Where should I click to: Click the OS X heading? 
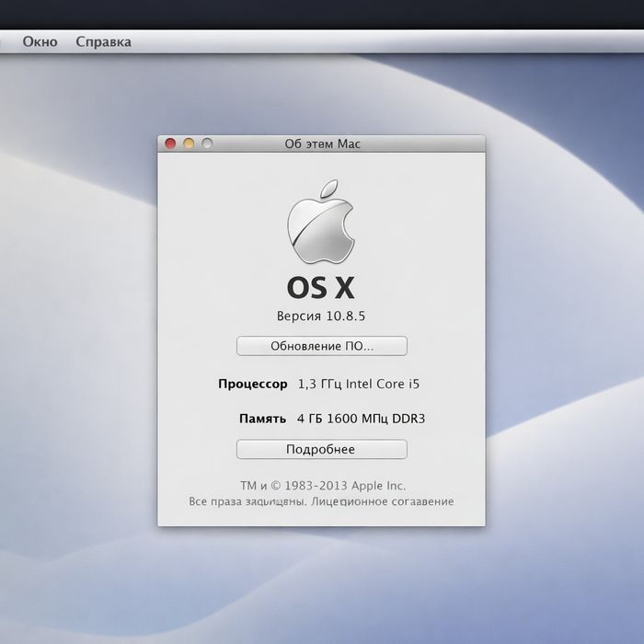(321, 287)
